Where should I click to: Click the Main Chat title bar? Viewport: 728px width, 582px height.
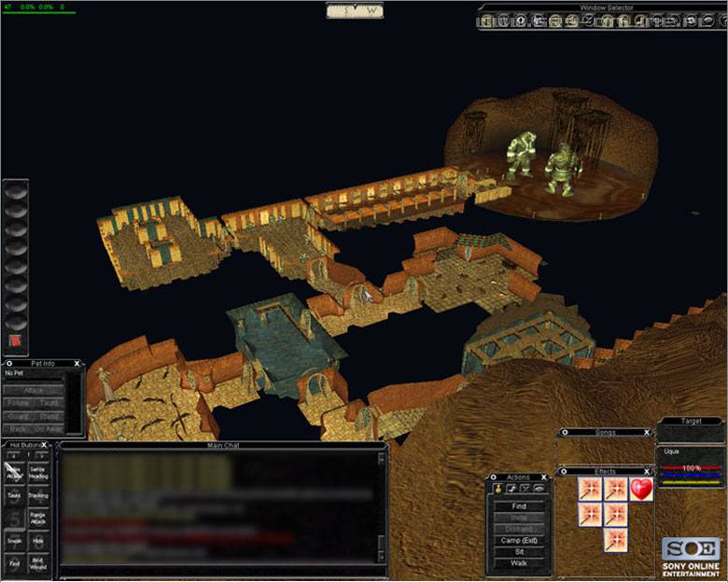pyautogui.click(x=223, y=445)
